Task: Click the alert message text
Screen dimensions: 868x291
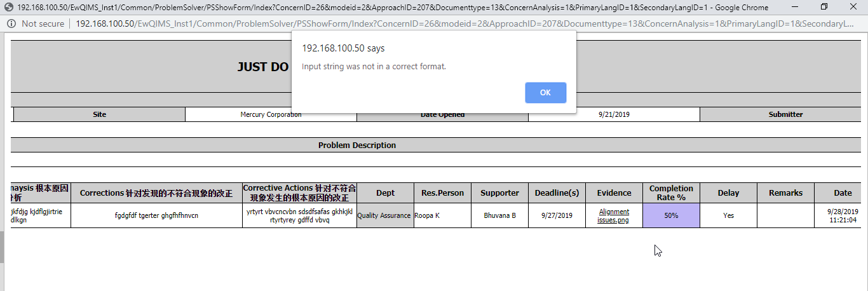Action: tap(374, 66)
